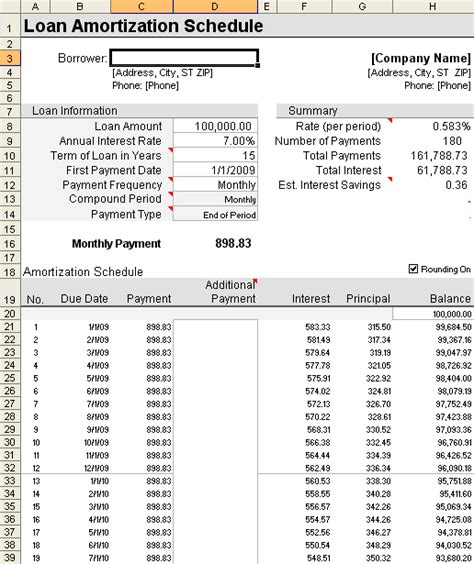Select column G header

click(362, 6)
